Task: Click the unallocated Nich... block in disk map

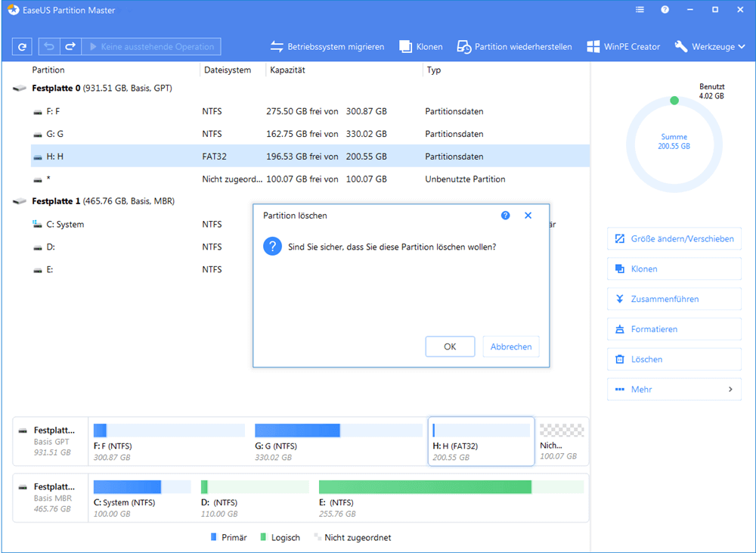Action: pyautogui.click(x=562, y=441)
